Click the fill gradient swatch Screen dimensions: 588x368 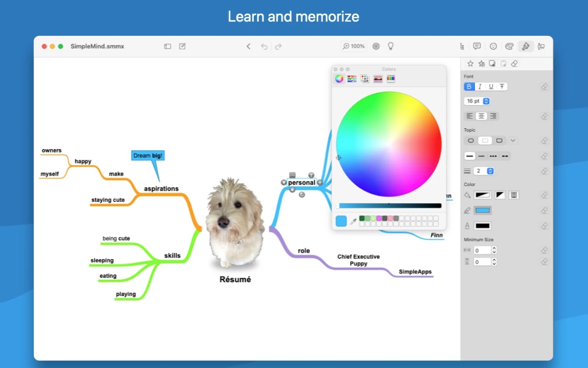tap(483, 195)
